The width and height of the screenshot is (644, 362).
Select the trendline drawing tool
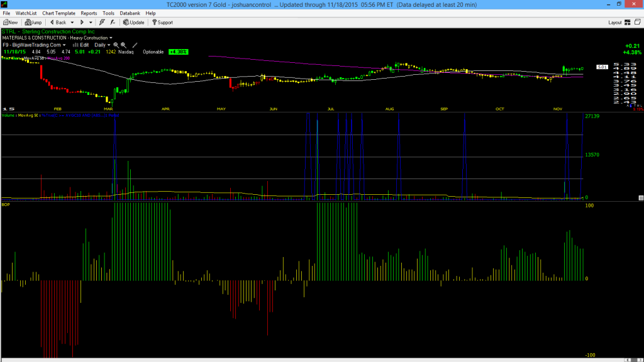pyautogui.click(x=135, y=45)
